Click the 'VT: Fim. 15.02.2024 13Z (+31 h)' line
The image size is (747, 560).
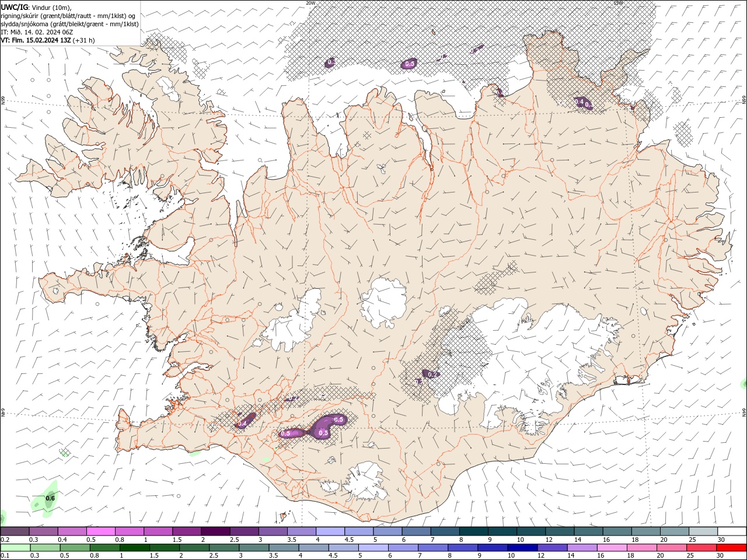coord(47,40)
